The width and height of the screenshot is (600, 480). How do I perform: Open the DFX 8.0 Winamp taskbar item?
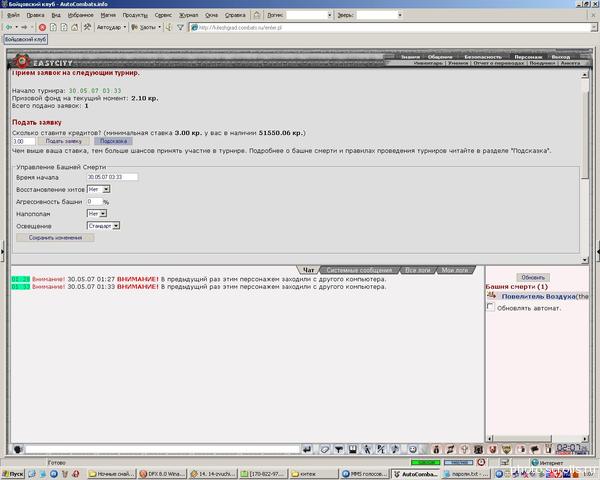(161, 474)
